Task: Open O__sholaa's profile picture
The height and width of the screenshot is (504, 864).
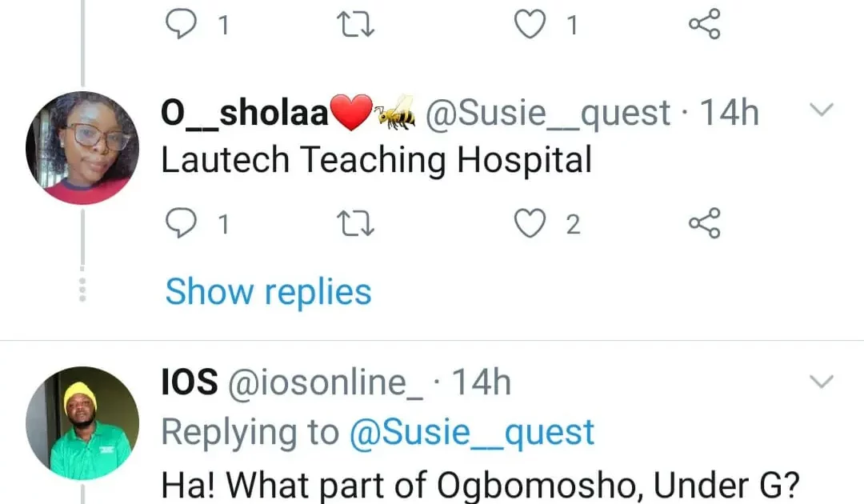Action: (82, 147)
